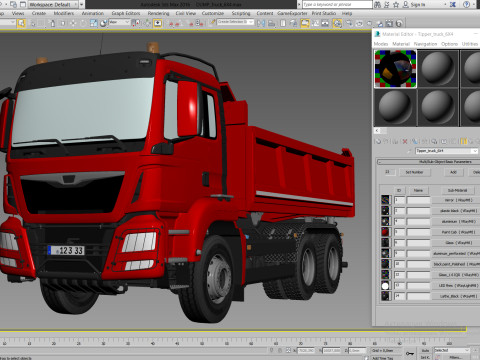Click the keyword search input field
480x360 pixels.
tap(337, 4)
